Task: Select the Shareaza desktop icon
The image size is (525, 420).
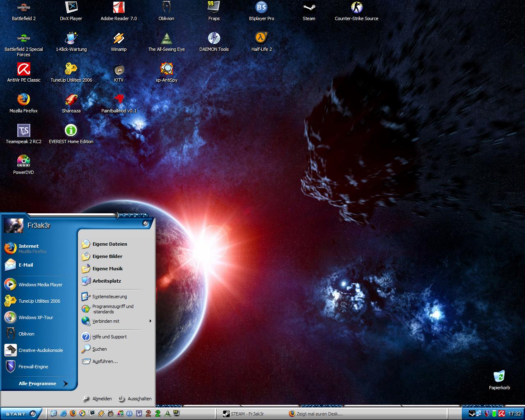Action: pyautogui.click(x=71, y=103)
